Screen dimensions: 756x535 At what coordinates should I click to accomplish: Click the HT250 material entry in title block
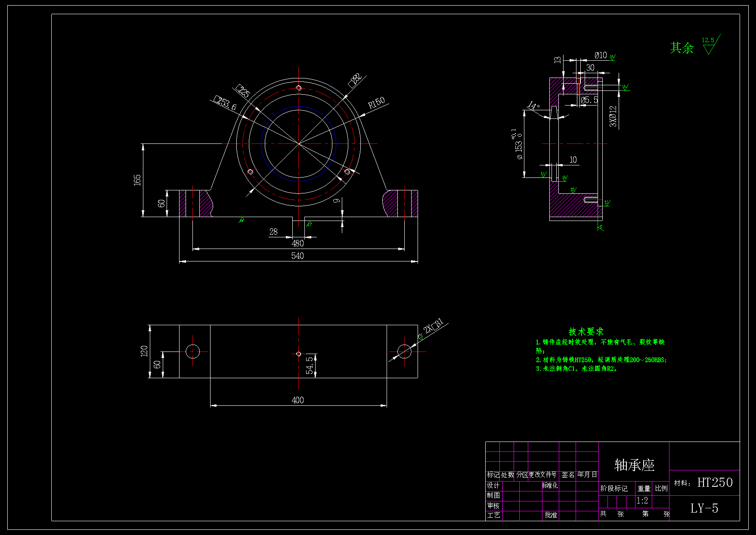[x=715, y=482]
